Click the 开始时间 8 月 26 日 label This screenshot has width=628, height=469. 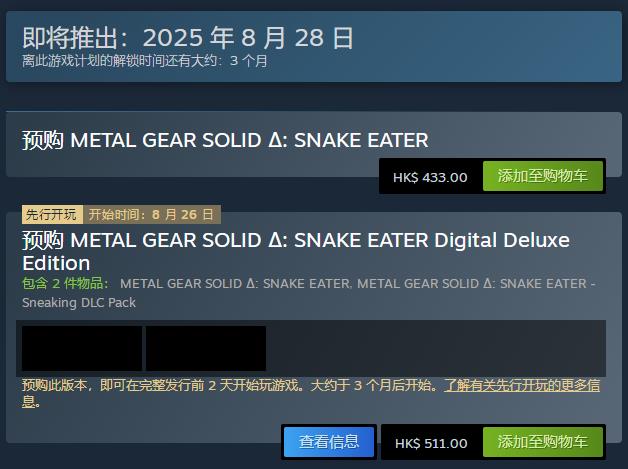tap(150, 215)
